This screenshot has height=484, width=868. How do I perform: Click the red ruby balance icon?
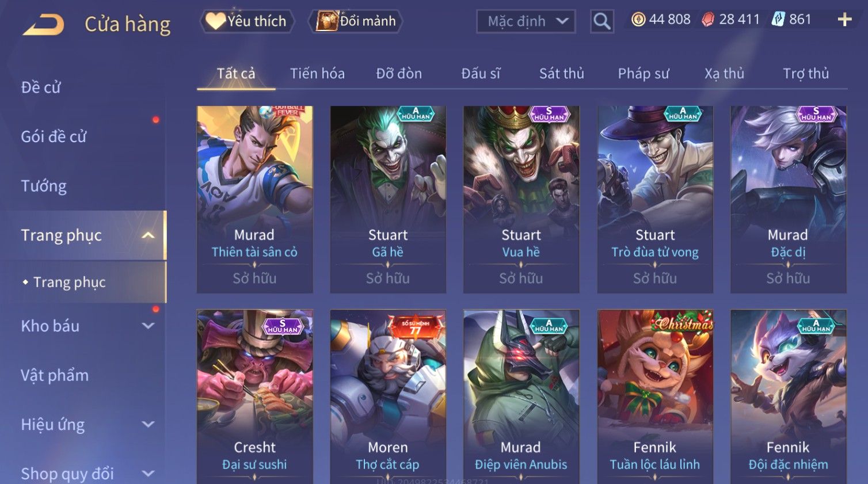coord(708,20)
